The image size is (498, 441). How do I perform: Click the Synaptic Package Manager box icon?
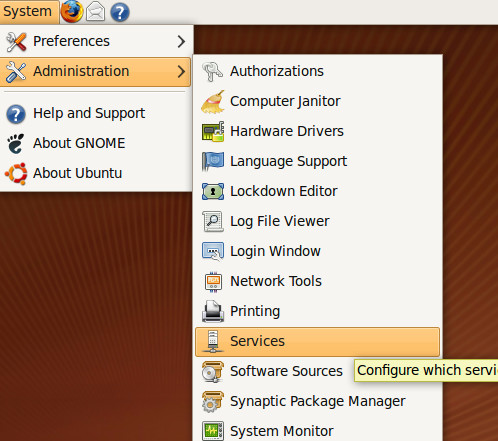click(x=213, y=402)
